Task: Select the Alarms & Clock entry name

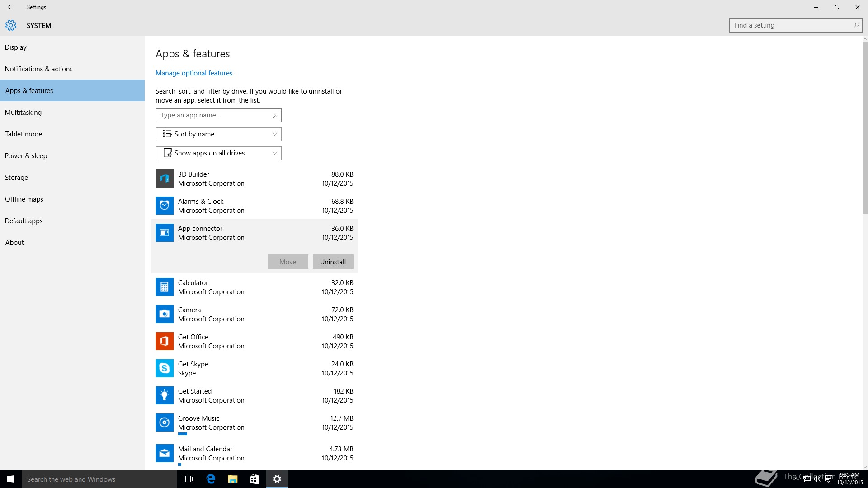Action: (x=201, y=202)
